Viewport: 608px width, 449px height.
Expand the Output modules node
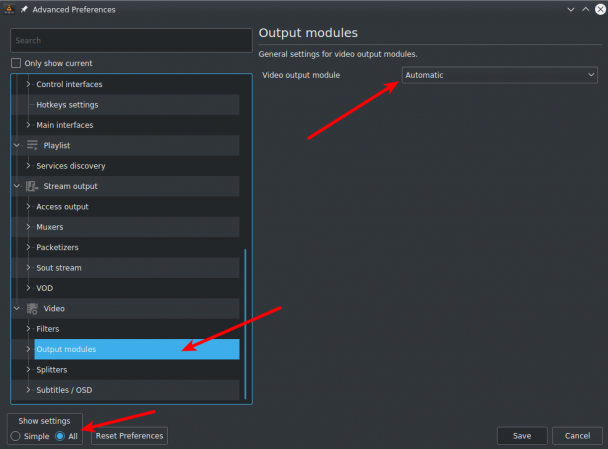point(28,349)
